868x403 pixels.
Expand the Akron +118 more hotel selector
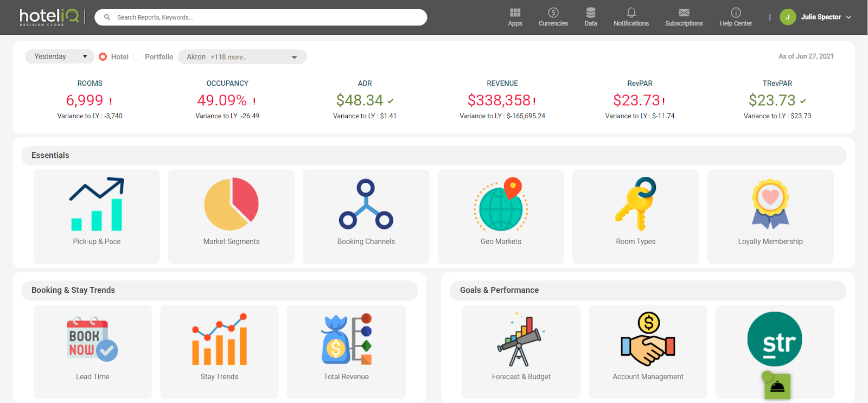242,56
